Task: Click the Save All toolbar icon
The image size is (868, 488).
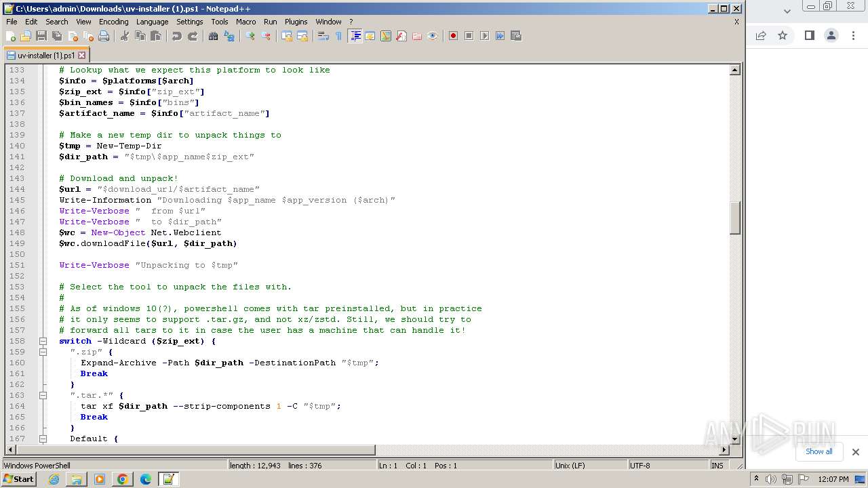Action: coord(57,36)
